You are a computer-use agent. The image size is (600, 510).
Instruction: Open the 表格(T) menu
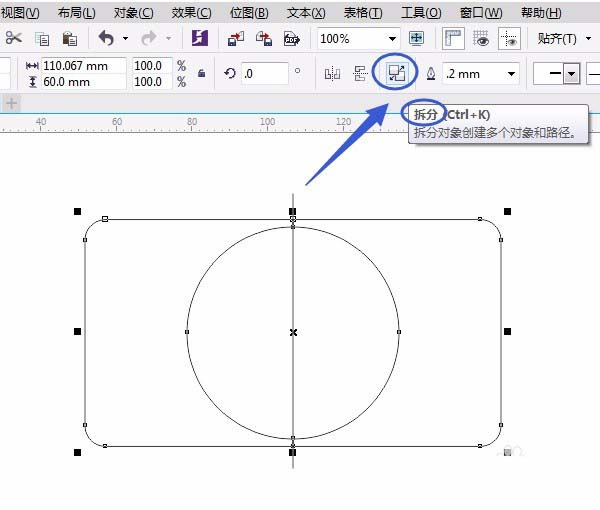[363, 13]
